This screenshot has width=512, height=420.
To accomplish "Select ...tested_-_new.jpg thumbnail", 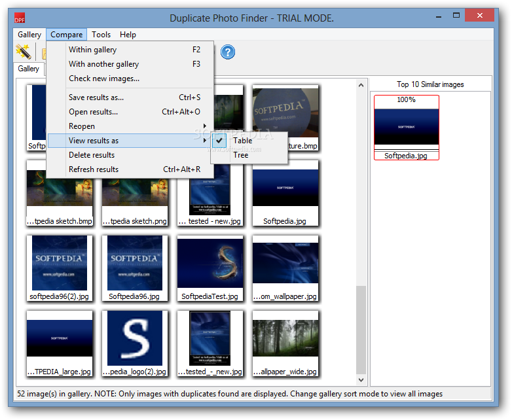I will pyautogui.click(x=210, y=343).
